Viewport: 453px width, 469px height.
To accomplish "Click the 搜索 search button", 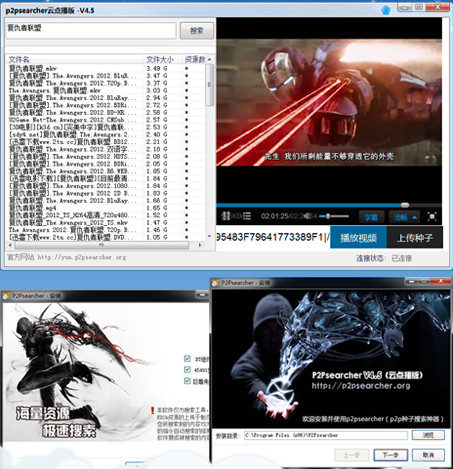I will (197, 31).
